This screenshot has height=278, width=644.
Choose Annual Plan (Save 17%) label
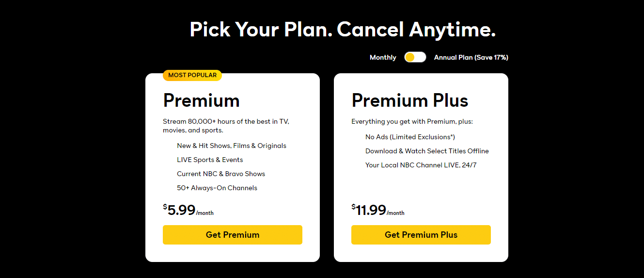[x=471, y=57]
